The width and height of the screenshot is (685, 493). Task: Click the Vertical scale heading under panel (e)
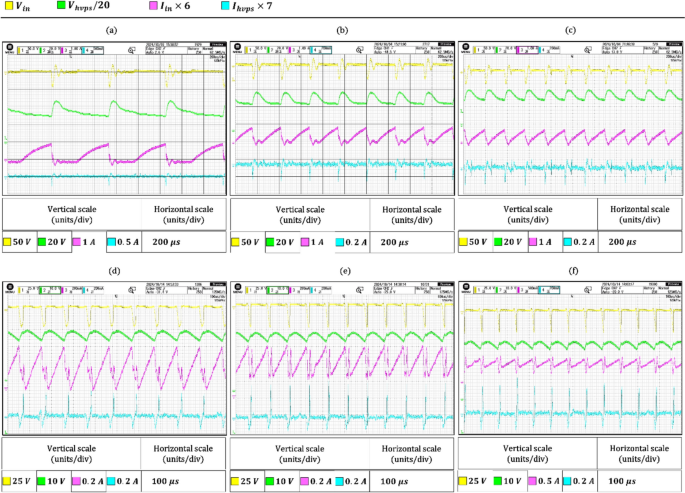coord(300,454)
